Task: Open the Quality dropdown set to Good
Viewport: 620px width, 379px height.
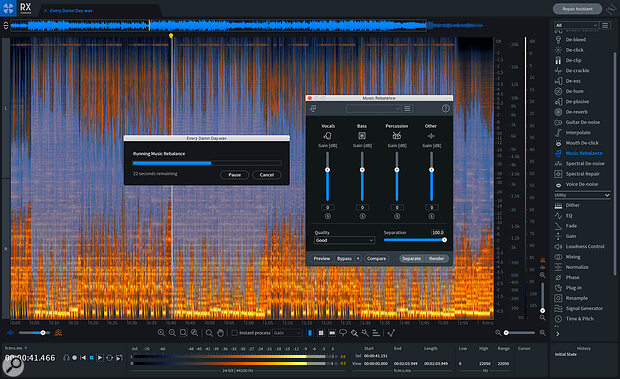Action: (344, 240)
